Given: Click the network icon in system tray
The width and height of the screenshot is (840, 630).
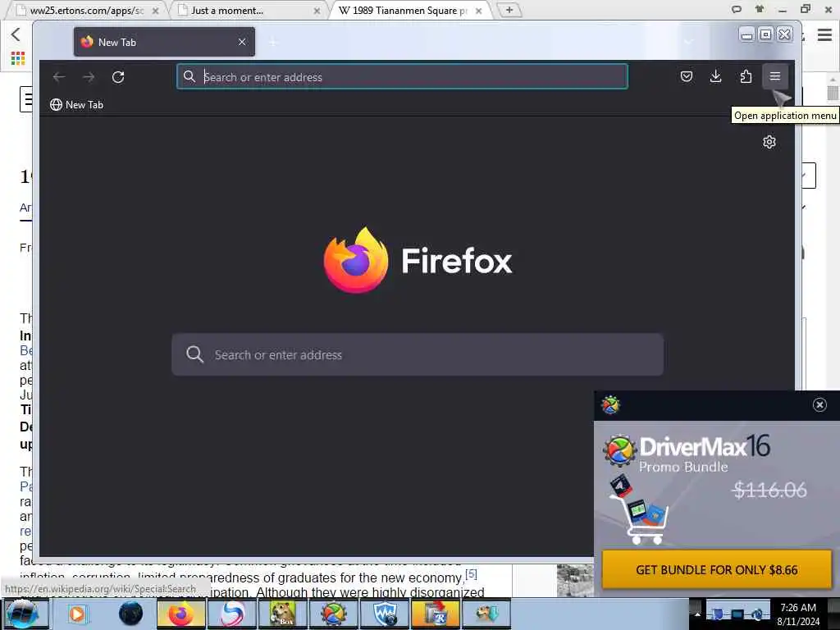Looking at the screenshot, I should pos(737,614).
